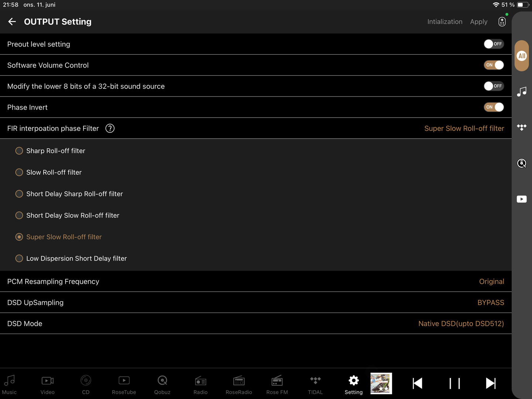Tap the 21:58 clock in status bar

11,5
